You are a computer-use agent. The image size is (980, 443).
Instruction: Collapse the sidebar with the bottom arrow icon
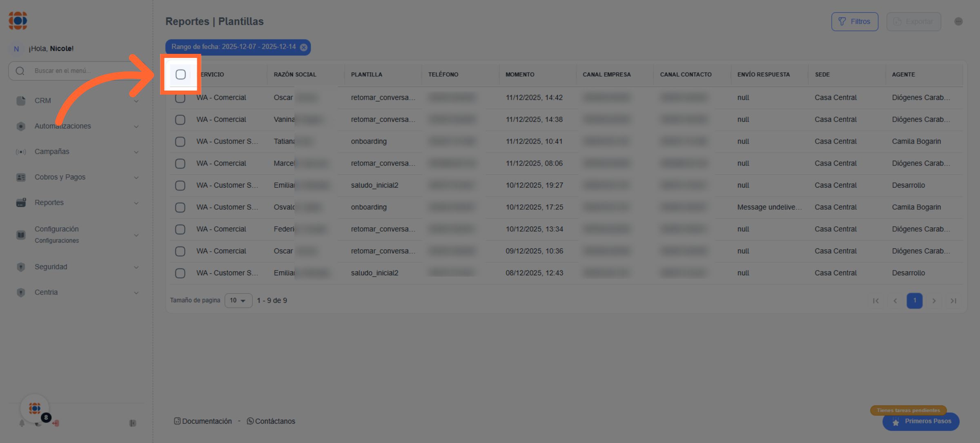[x=133, y=423]
